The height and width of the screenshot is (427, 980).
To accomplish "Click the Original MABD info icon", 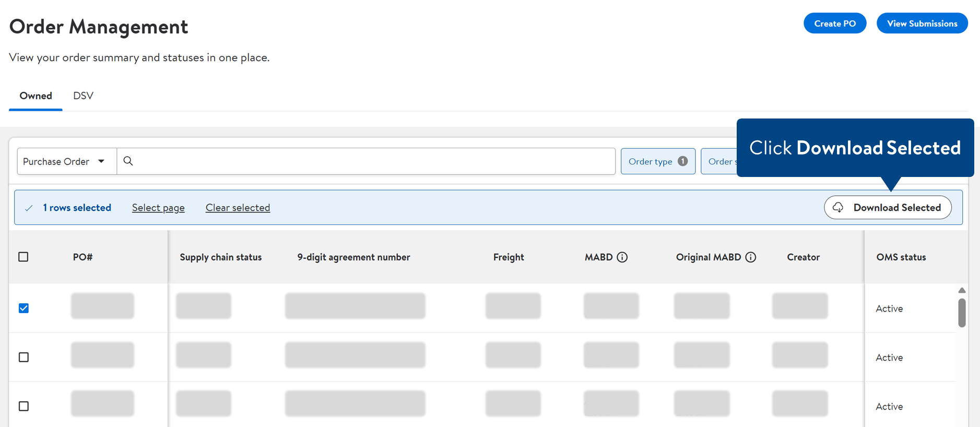I will [x=750, y=257].
